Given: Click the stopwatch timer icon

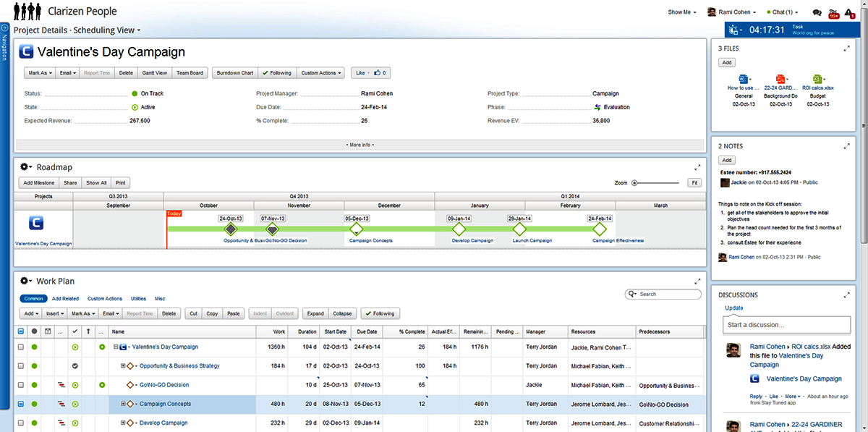Looking at the screenshot, I should pos(734,30).
